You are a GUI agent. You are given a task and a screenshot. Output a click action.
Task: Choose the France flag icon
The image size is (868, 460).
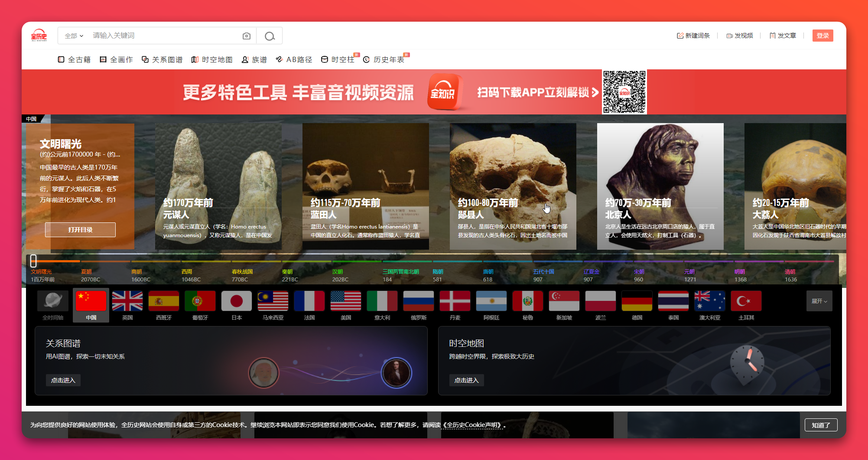309,301
